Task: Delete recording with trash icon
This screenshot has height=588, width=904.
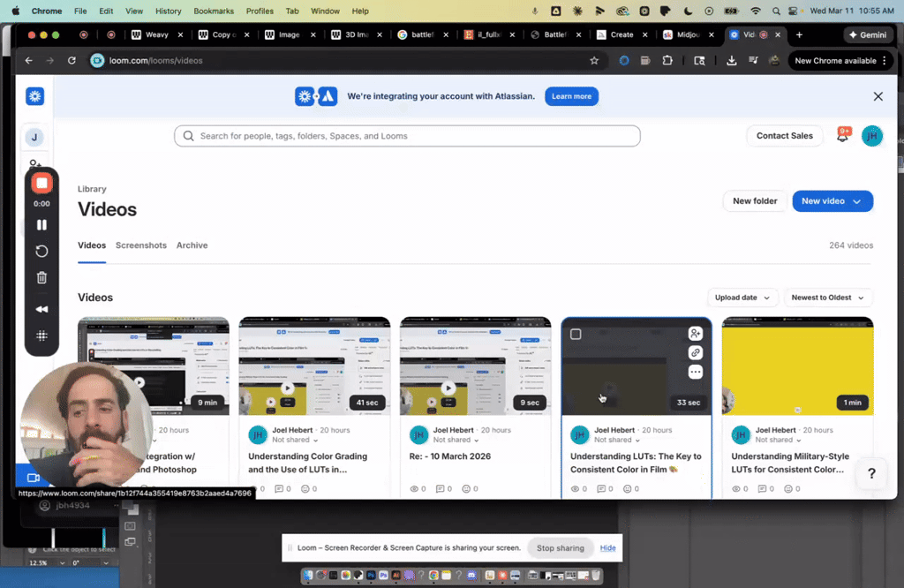Action: 41,278
